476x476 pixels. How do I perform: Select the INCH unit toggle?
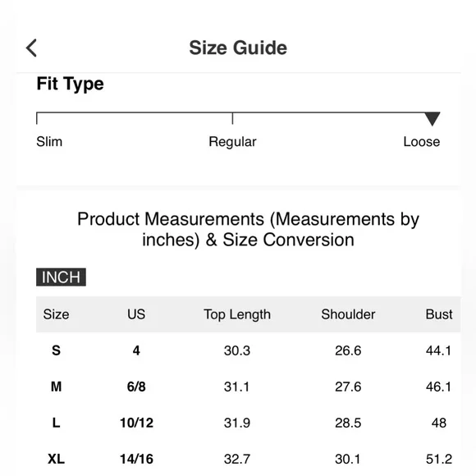click(x=61, y=277)
